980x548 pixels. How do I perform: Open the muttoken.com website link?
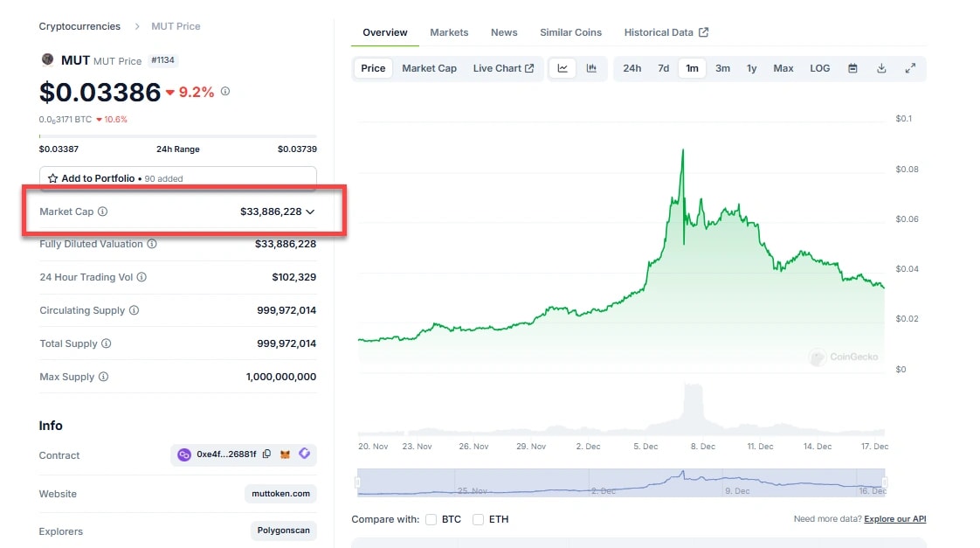[280, 494]
